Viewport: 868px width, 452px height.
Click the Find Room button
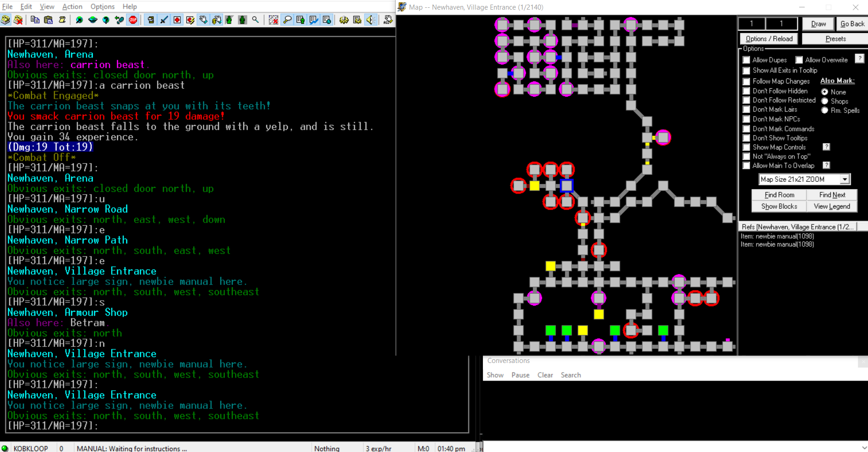(779, 195)
